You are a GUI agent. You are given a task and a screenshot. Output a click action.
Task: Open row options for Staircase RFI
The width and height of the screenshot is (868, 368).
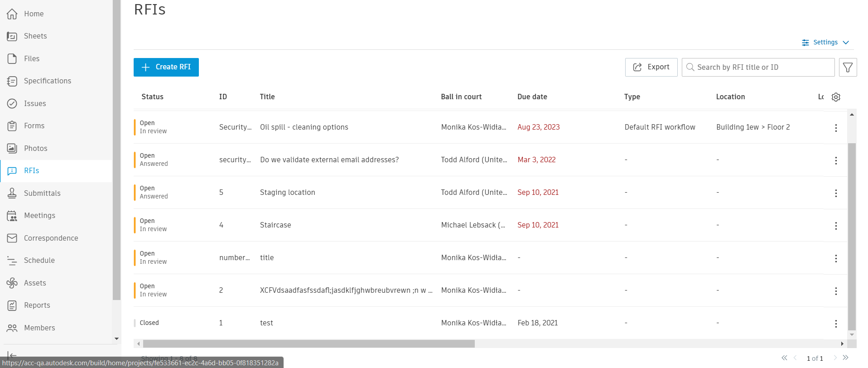coord(836,226)
